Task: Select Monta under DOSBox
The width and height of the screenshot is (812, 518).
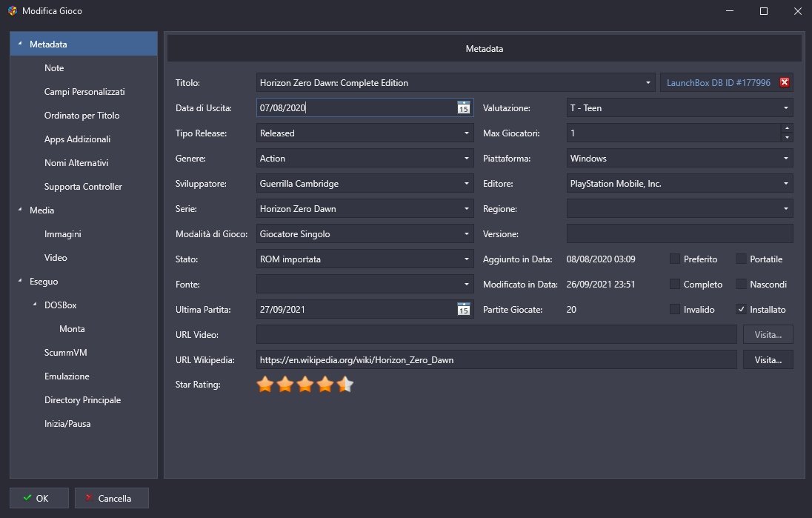Action: (72, 329)
